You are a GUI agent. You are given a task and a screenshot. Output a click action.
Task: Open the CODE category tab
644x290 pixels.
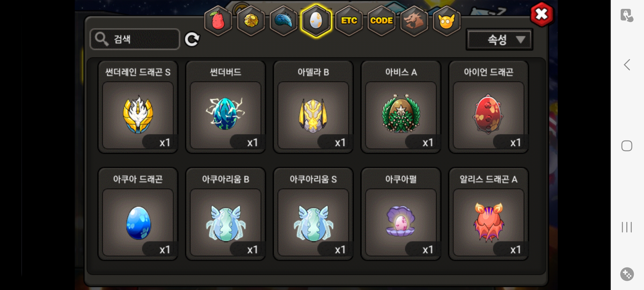381,21
